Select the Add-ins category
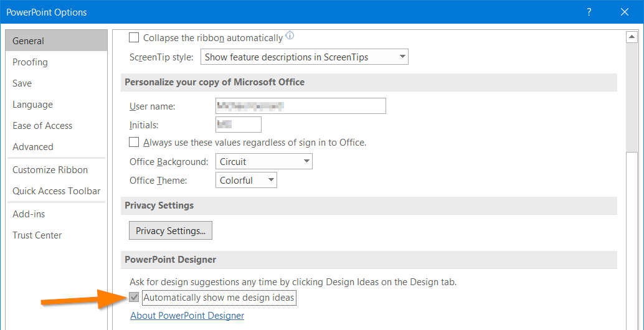Viewport: 644px width, 330px height. [x=57, y=214]
